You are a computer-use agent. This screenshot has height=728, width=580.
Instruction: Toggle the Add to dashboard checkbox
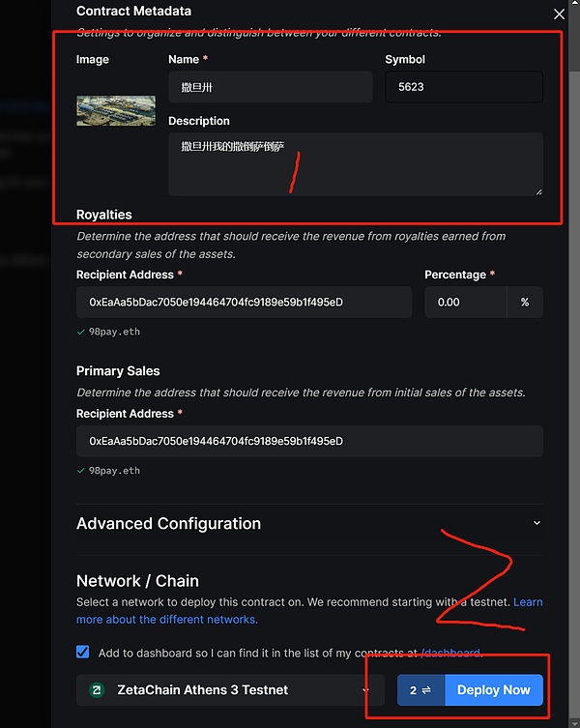[83, 653]
